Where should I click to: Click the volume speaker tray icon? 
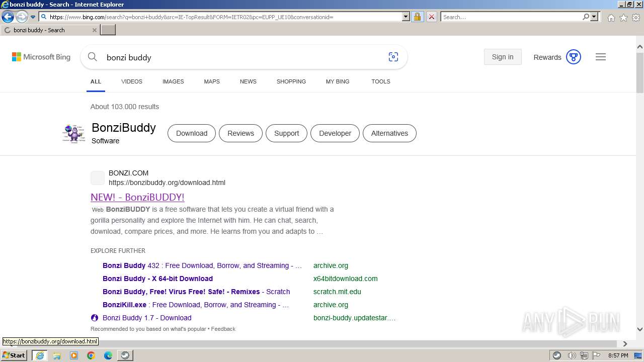[572, 355]
